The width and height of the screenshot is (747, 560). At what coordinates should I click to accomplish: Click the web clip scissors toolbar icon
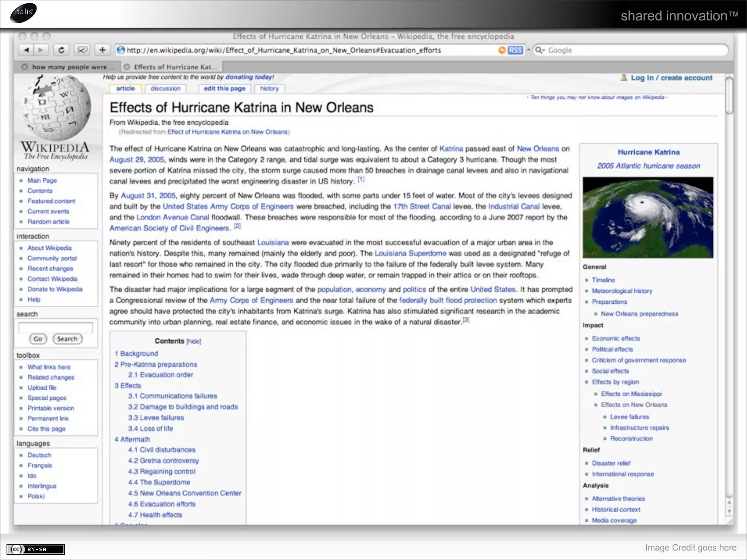click(82, 50)
